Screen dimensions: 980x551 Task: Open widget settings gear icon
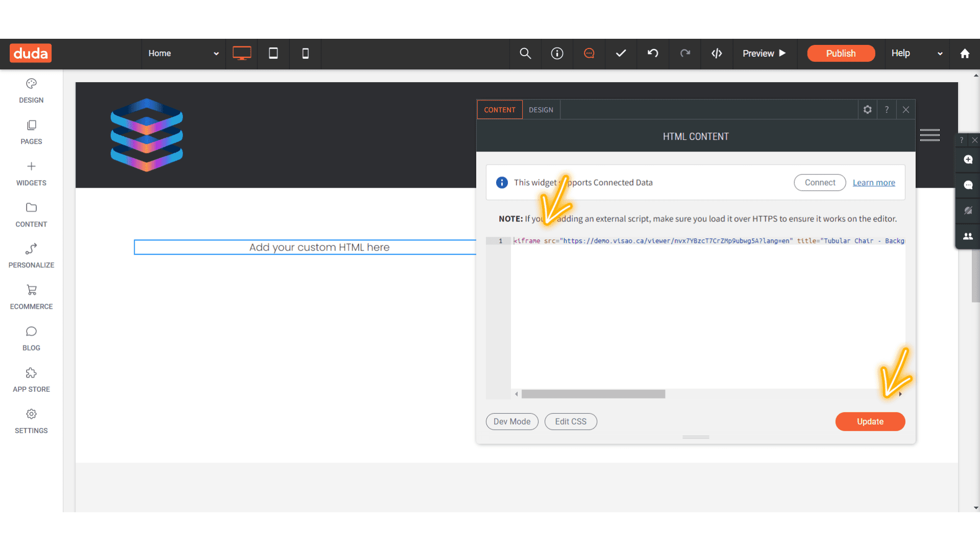click(x=867, y=110)
